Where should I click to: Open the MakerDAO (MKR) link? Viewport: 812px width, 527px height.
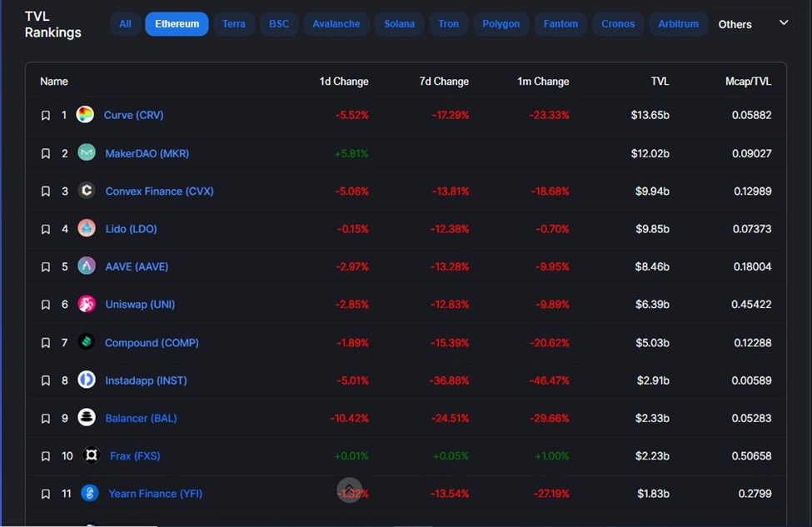point(147,154)
